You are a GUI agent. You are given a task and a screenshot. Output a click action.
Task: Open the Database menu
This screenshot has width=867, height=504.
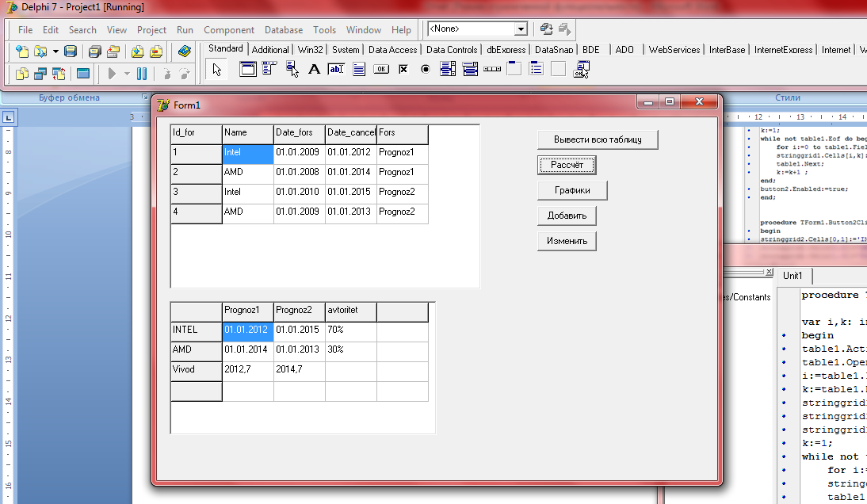coord(284,30)
